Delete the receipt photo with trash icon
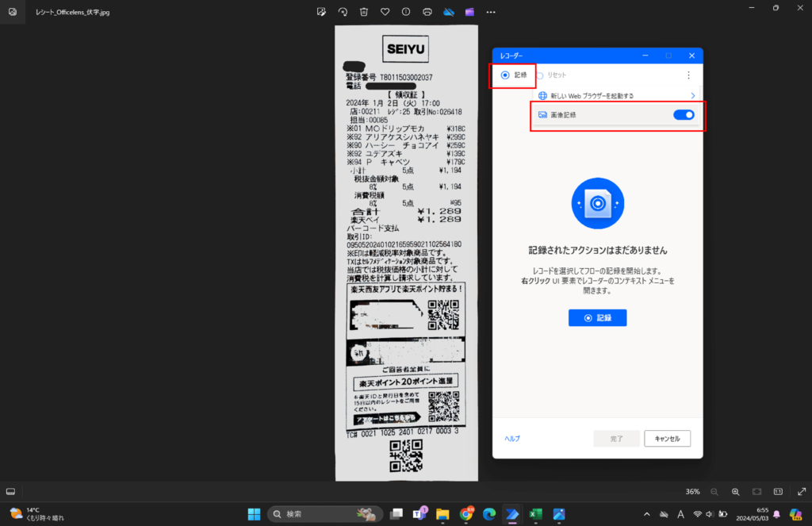This screenshot has width=812, height=526. tap(363, 12)
